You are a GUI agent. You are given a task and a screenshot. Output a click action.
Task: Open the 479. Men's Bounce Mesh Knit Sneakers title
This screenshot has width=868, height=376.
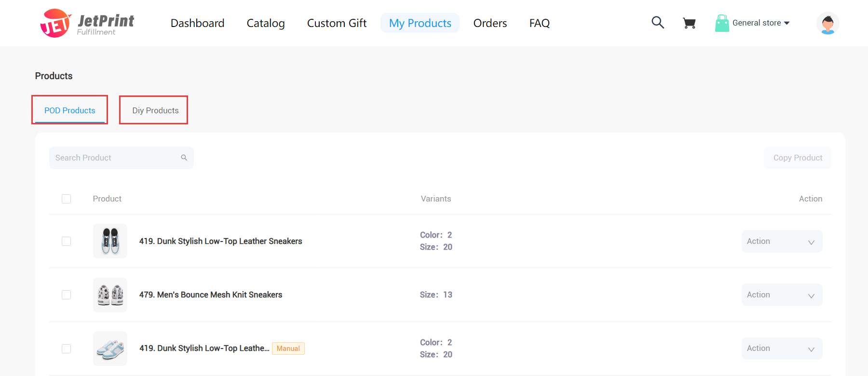[x=211, y=295]
